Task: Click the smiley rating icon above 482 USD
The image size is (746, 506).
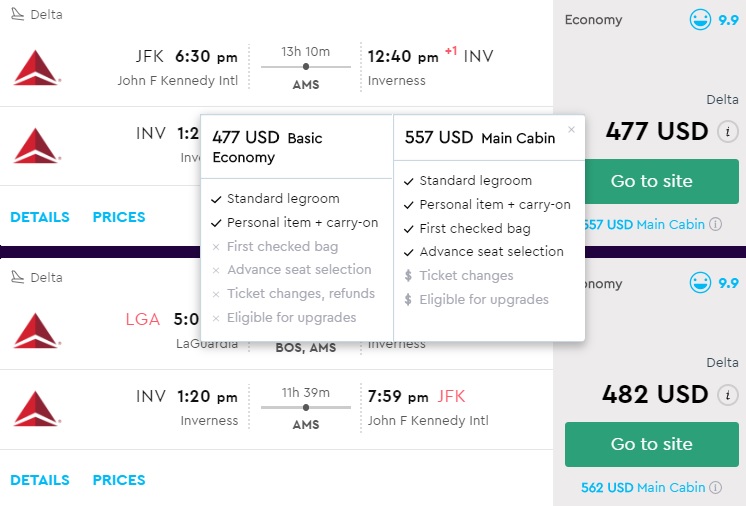Action: [700, 284]
